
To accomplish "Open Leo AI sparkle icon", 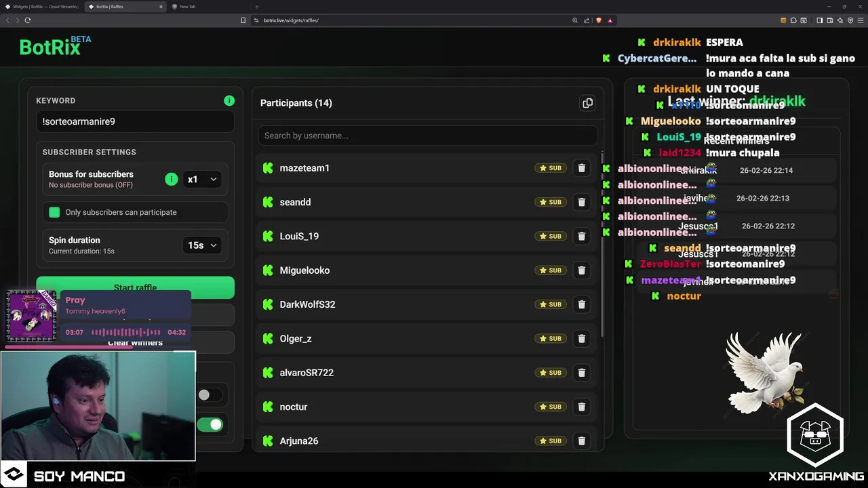I will tap(840, 20).
